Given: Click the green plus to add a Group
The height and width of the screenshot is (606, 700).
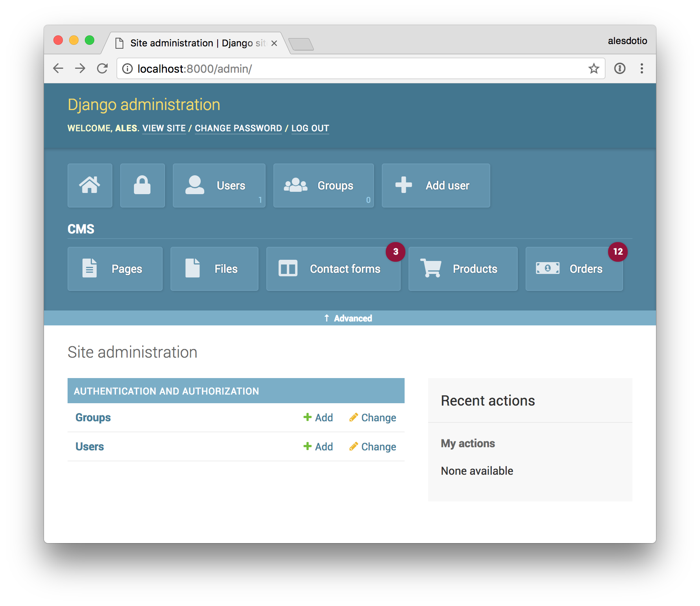Looking at the screenshot, I should 307,417.
